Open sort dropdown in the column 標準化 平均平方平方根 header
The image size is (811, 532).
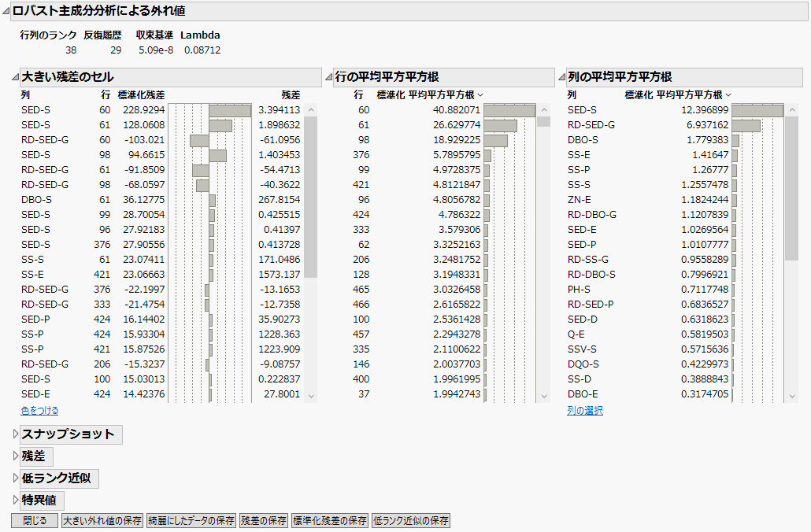click(x=728, y=95)
